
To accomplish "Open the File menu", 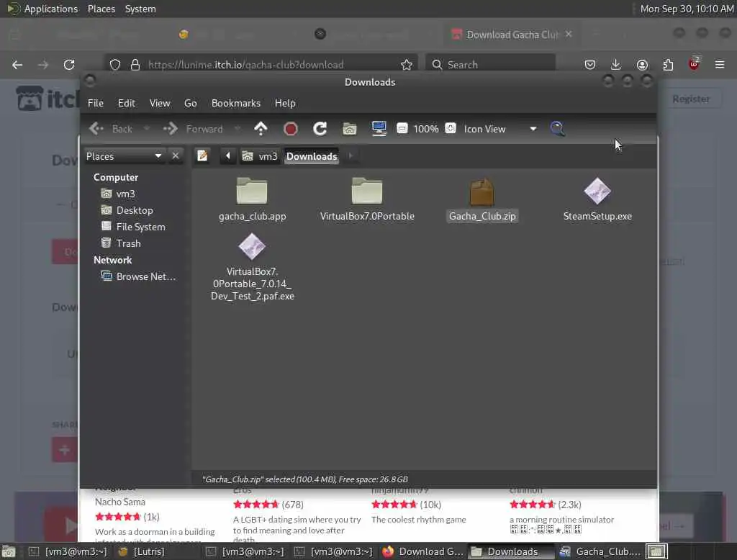I will [96, 103].
